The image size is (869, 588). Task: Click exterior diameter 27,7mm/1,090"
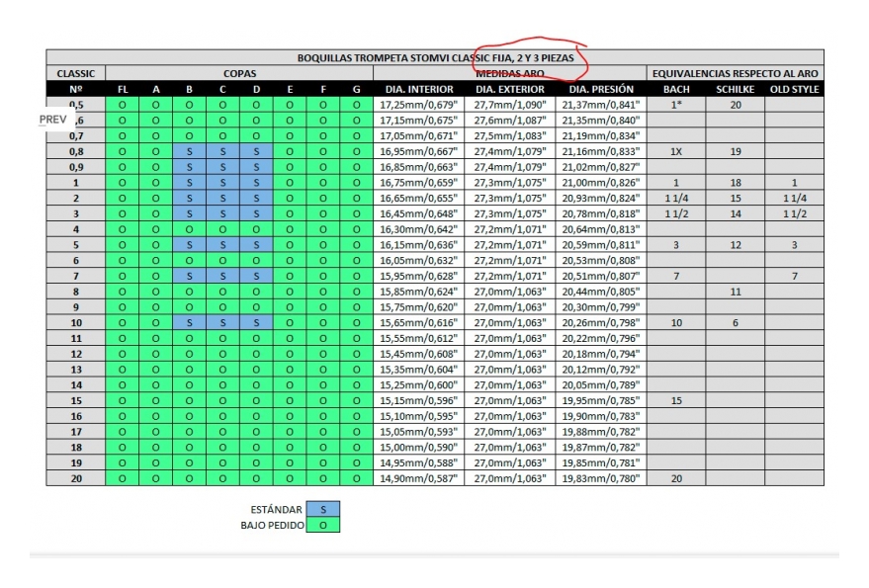point(510,105)
